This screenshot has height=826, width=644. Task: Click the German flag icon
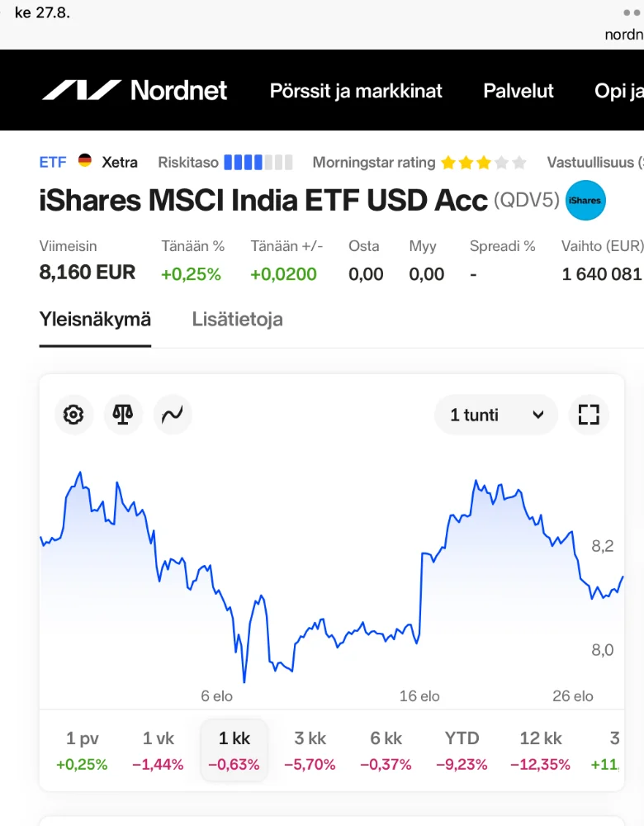coord(85,161)
